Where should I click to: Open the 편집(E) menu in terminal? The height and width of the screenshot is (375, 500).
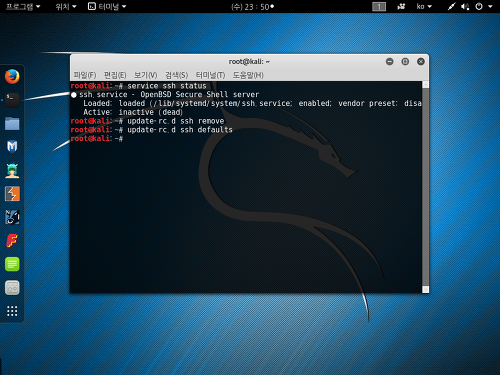click(x=115, y=75)
